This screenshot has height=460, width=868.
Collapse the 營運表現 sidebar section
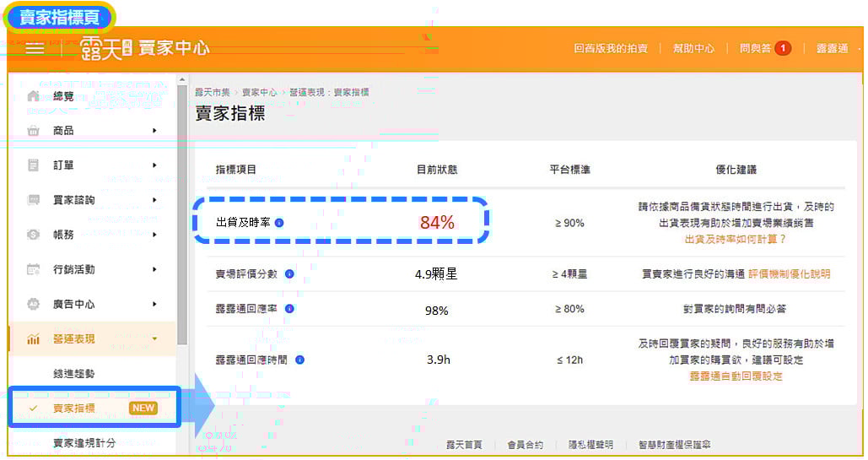(154, 339)
